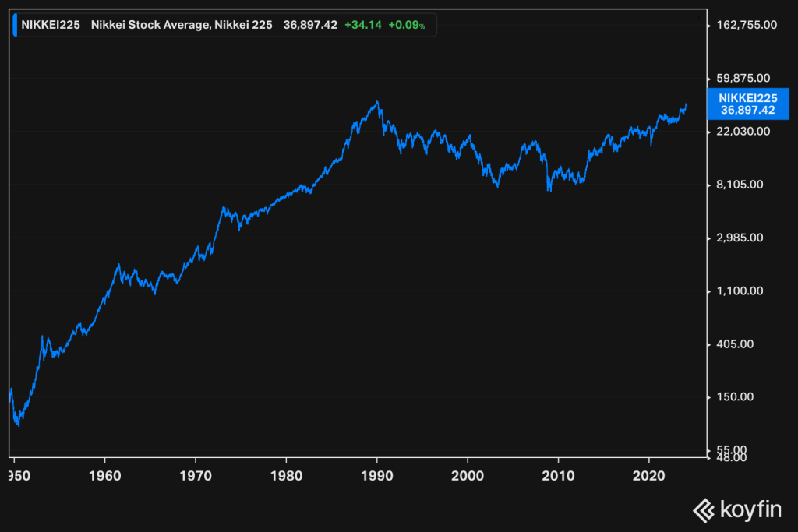Click the +34.14 green change value
Viewport: 798px width, 532px height.
362,25
